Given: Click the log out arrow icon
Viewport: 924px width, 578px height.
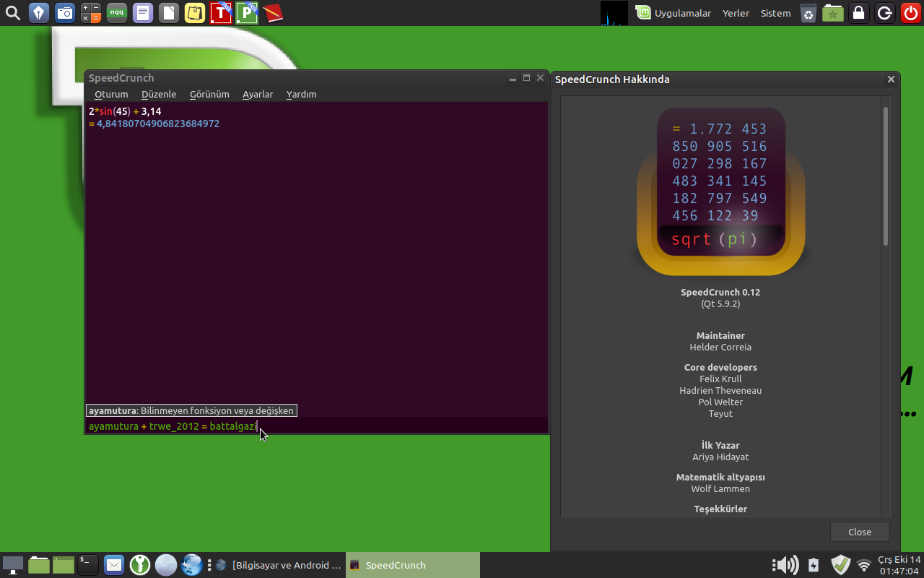Looking at the screenshot, I should [x=884, y=13].
